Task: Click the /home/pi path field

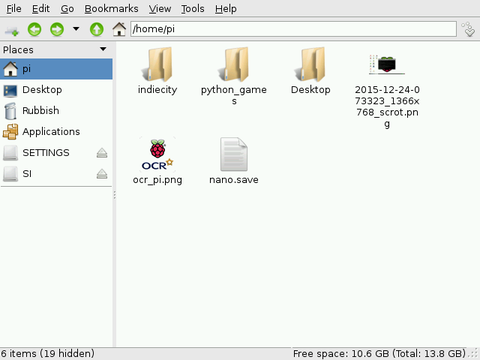Action: [x=293, y=29]
